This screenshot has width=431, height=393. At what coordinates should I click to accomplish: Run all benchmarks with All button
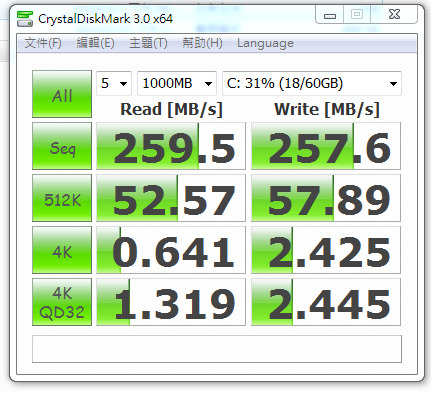(62, 94)
